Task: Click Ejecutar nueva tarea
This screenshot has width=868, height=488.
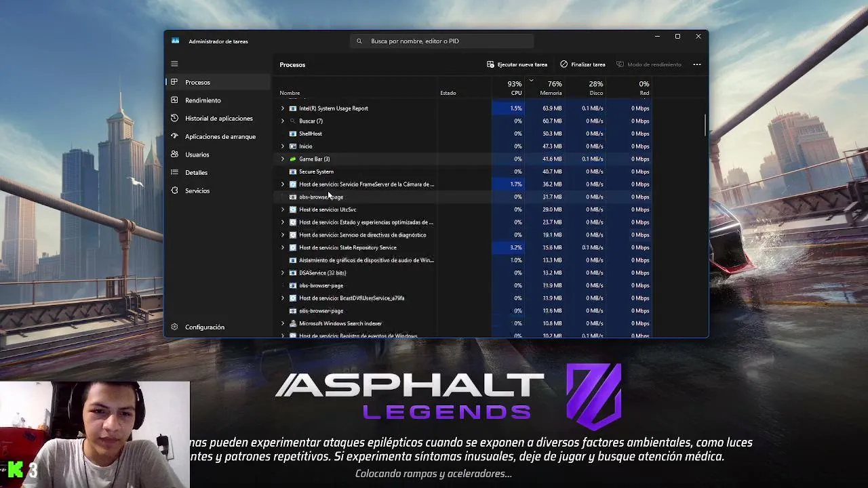Action: 517,64
